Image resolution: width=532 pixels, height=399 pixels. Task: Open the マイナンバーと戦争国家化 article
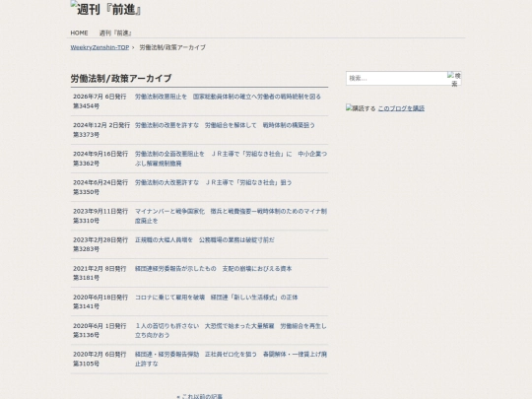(x=231, y=216)
